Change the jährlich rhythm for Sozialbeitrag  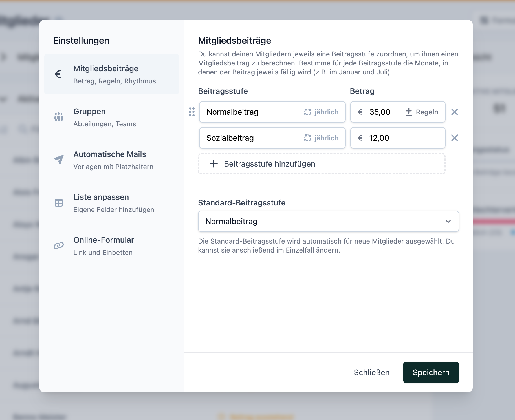321,138
